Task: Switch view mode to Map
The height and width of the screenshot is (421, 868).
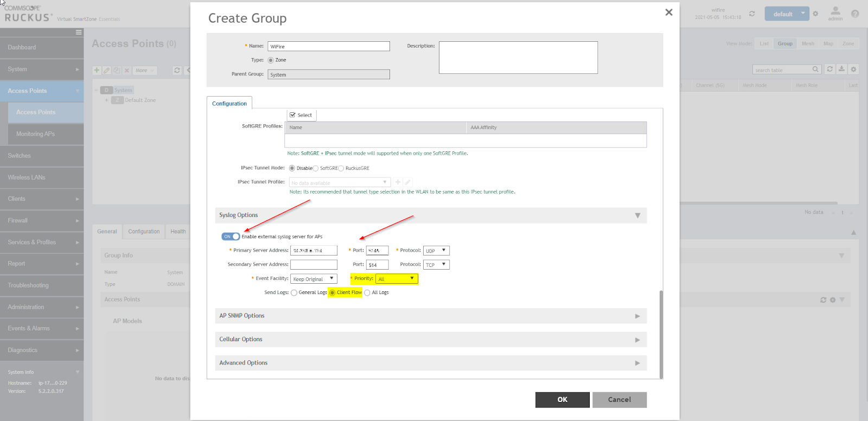Action: pyautogui.click(x=828, y=43)
